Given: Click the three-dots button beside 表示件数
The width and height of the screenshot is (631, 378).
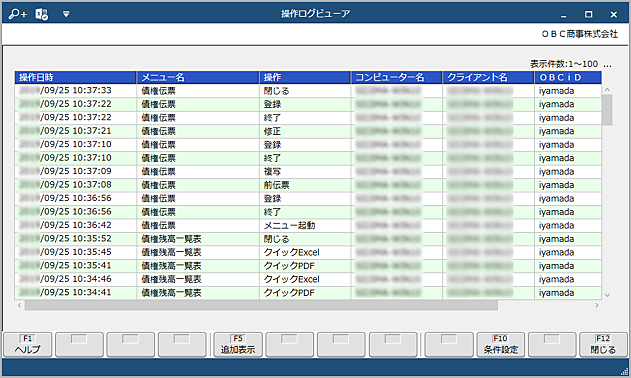Looking at the screenshot, I should tap(607, 64).
